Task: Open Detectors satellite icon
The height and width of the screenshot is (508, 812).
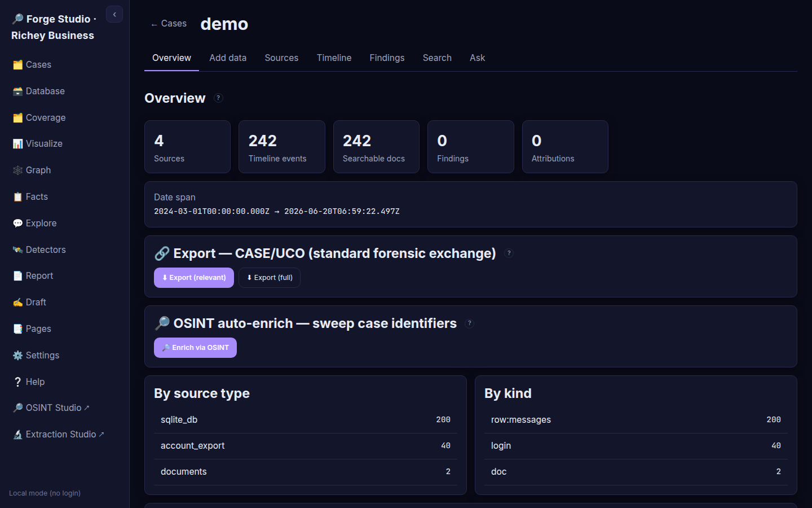Action: point(17,250)
